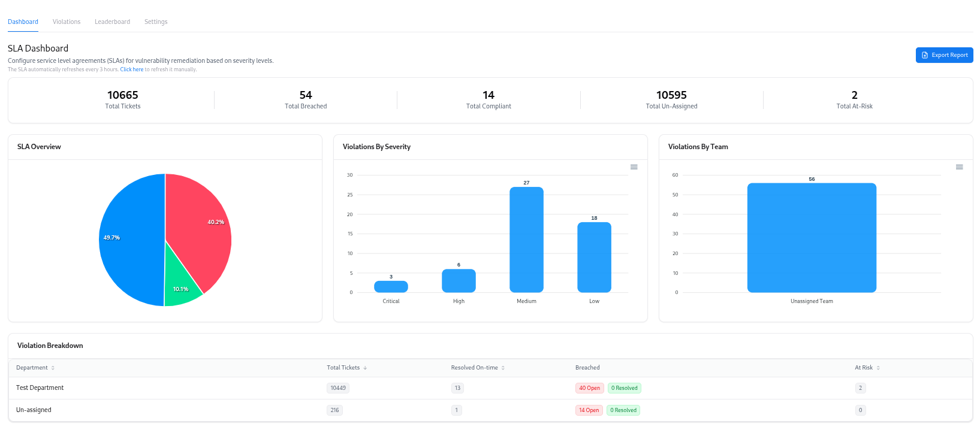Click sort icon beside At Risk column

tap(878, 368)
